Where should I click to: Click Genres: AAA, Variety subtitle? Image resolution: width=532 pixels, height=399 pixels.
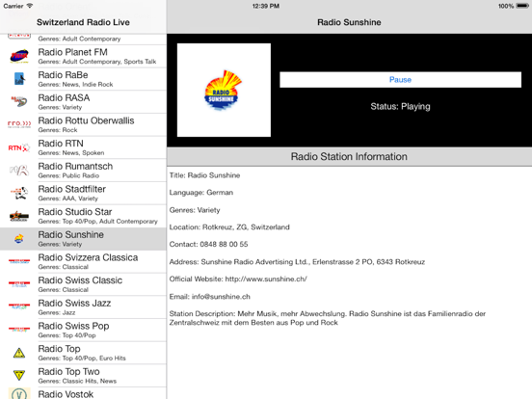(67, 199)
